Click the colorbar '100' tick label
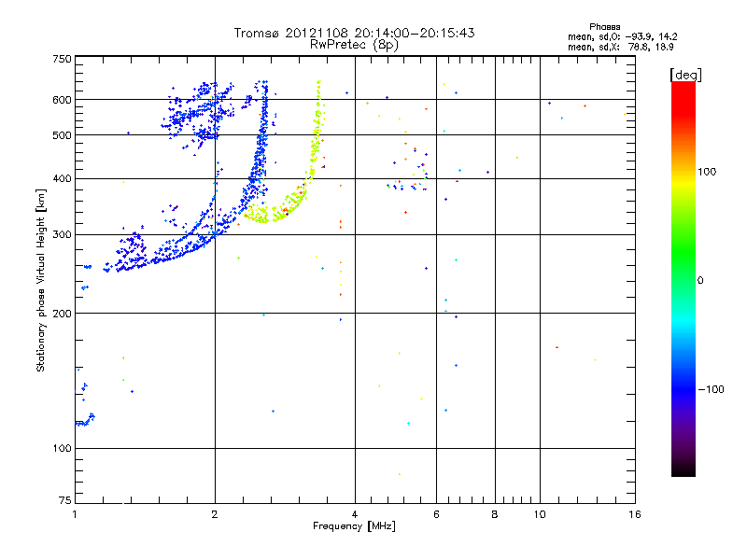747x560 pixels. pos(707,172)
